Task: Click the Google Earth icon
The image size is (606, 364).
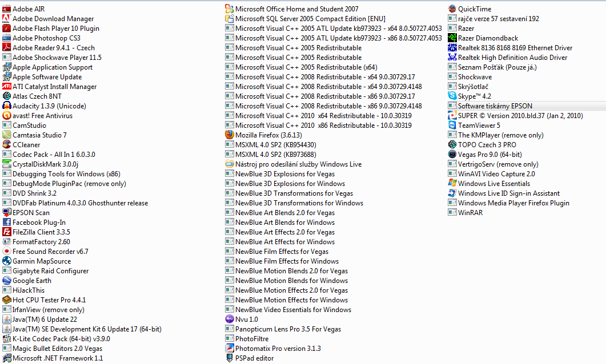Action: (7, 280)
